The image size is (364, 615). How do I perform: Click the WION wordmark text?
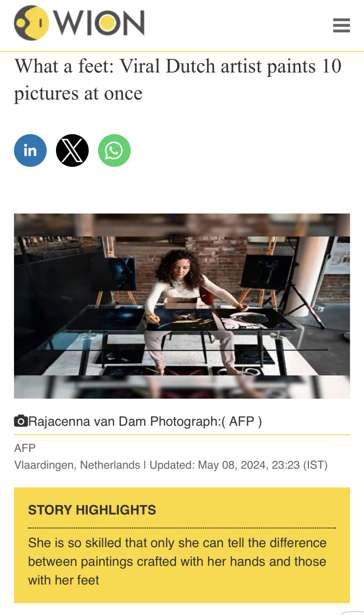pos(99,23)
